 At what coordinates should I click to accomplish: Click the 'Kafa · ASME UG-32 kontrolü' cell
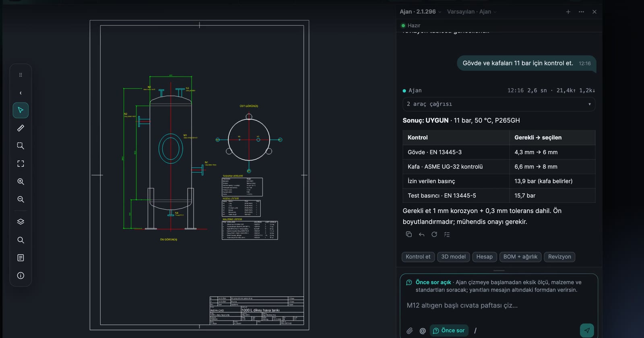tap(456, 167)
